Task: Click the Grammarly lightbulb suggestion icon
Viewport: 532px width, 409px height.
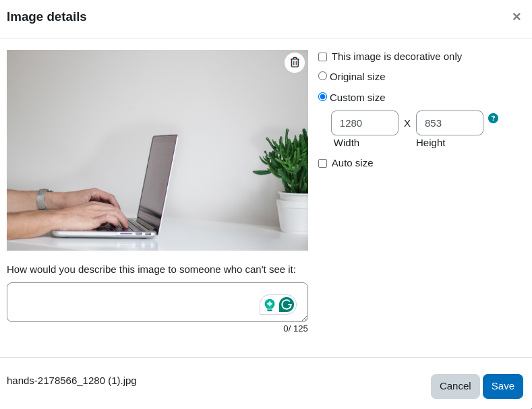Action: click(270, 305)
